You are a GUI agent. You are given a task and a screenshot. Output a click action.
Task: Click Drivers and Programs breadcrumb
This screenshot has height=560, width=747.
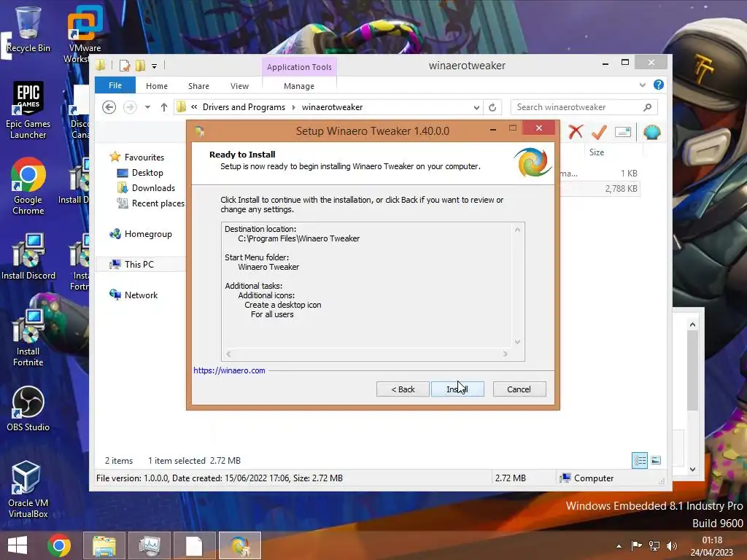(x=244, y=107)
